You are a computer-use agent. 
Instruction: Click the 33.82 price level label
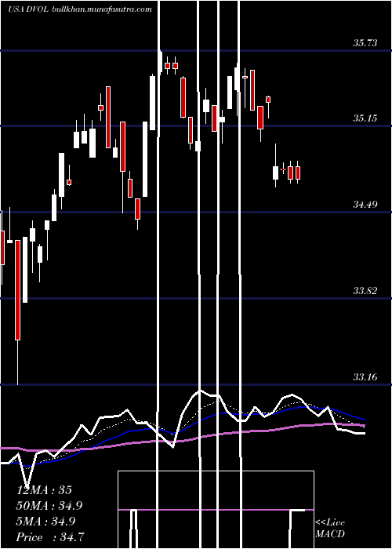365,290
